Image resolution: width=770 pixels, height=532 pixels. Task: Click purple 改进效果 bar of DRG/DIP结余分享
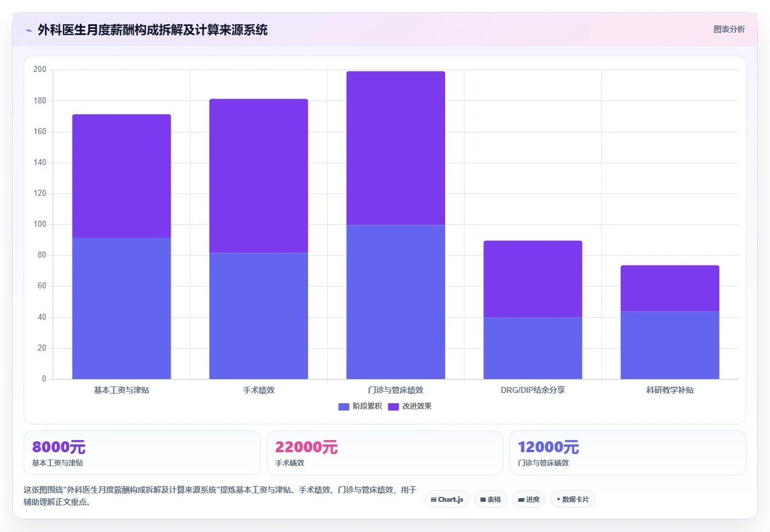point(533,279)
